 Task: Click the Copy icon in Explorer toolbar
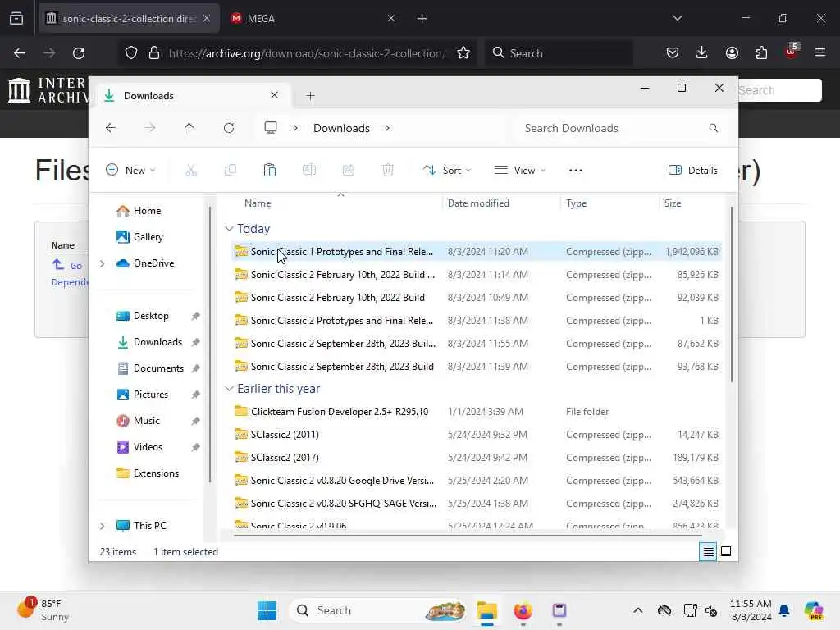231,171
